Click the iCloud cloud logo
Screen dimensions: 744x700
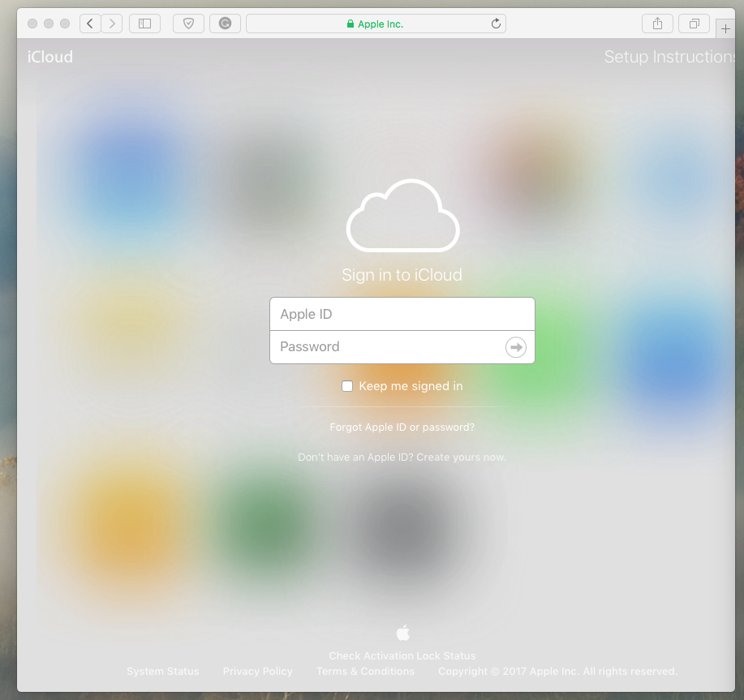click(403, 215)
